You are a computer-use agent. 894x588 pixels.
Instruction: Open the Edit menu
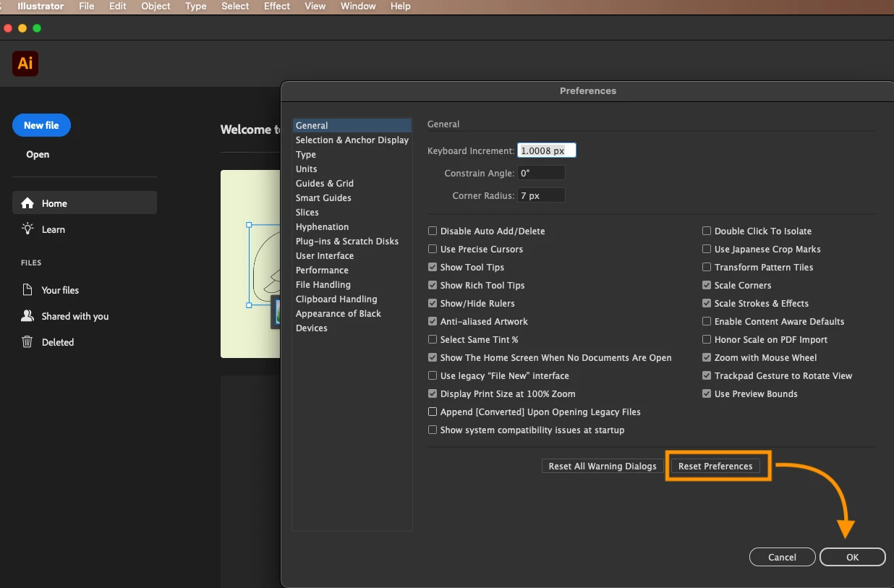(118, 6)
